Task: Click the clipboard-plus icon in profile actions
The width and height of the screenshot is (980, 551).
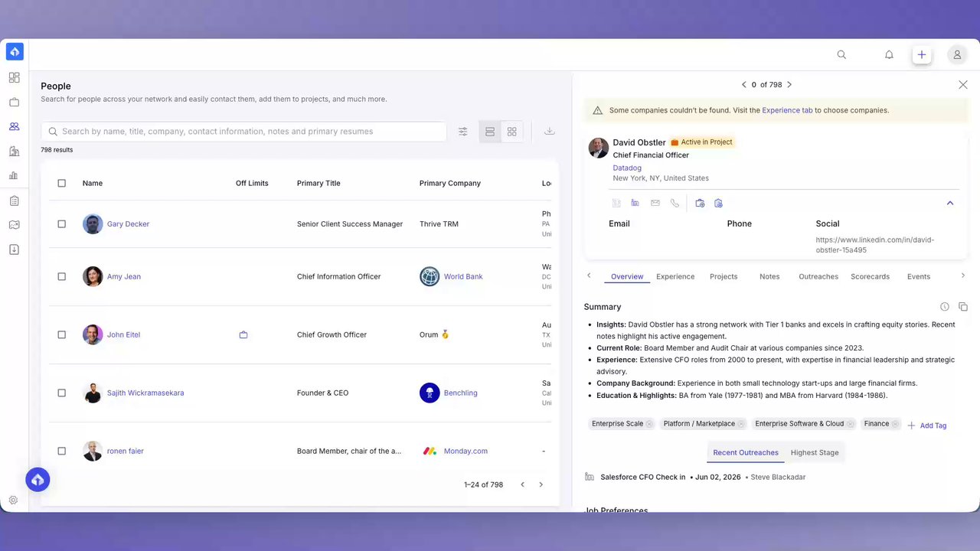Action: tap(718, 203)
